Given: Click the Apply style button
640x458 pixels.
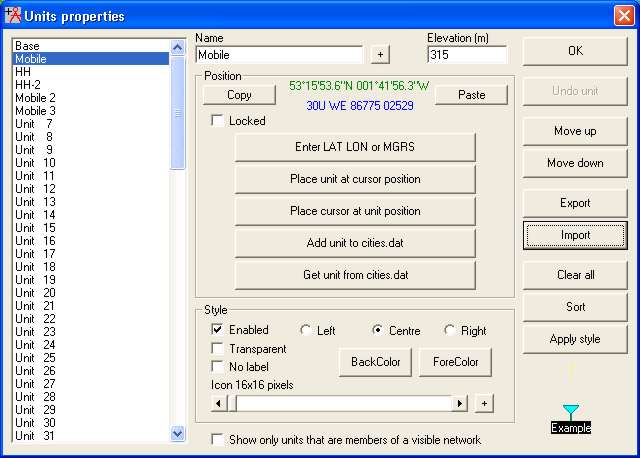Looking at the screenshot, I should tap(575, 339).
